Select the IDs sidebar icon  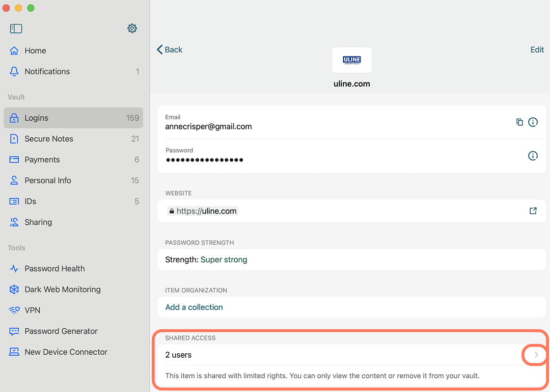pyautogui.click(x=15, y=201)
